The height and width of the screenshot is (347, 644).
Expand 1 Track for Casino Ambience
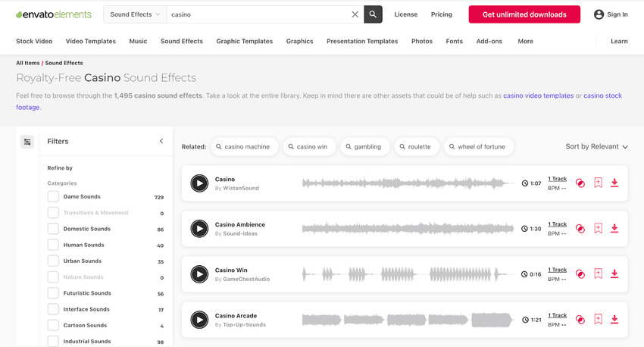[x=557, y=224]
